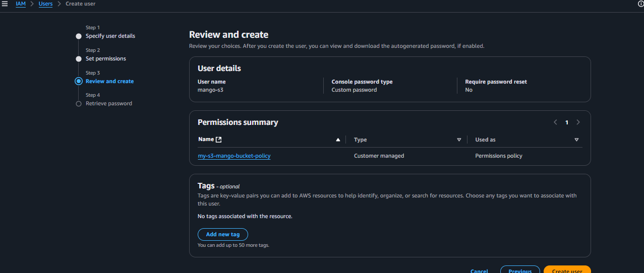The image size is (644, 273).
Task: Click the info icon at top right
Action: pyautogui.click(x=640, y=4)
